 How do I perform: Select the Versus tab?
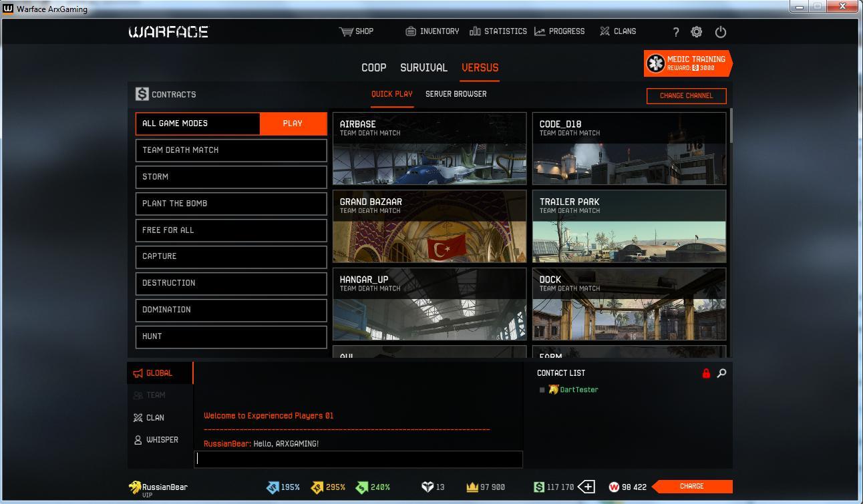[480, 67]
